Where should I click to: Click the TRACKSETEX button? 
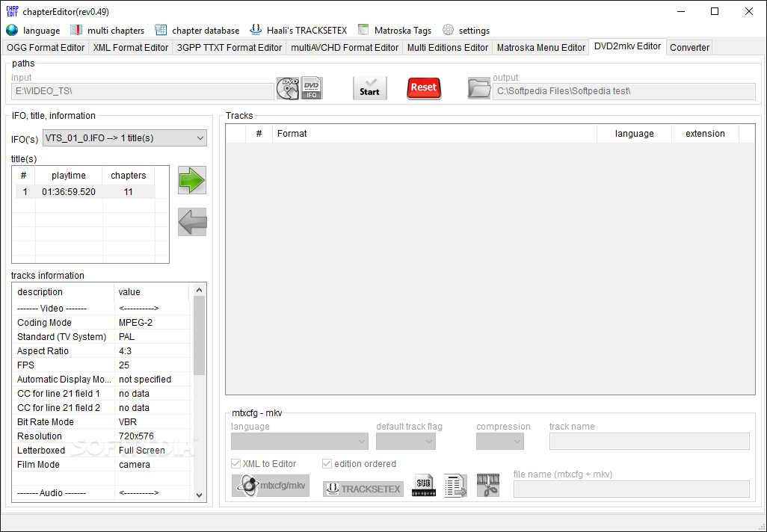click(x=363, y=489)
